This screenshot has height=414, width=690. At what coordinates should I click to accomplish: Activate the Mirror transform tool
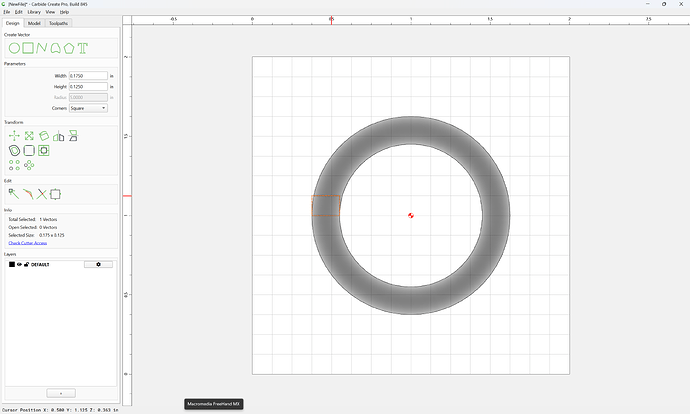[59, 136]
